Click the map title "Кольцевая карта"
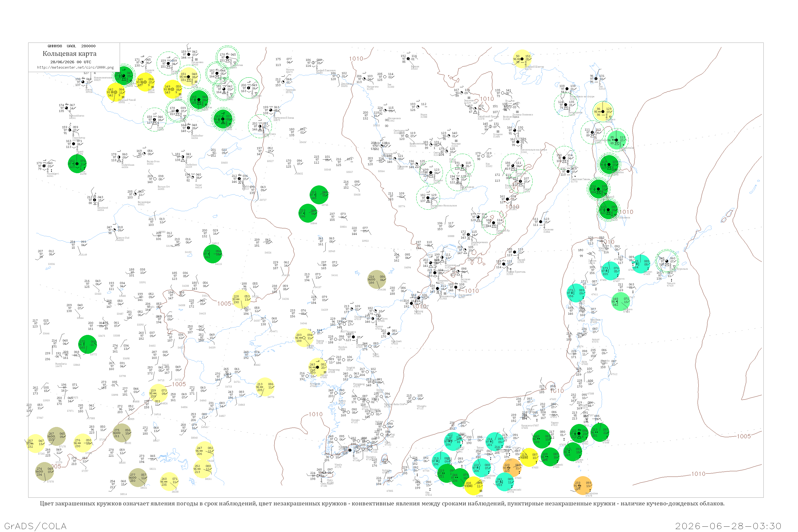Screen dimensions: 798x532 tap(69, 54)
